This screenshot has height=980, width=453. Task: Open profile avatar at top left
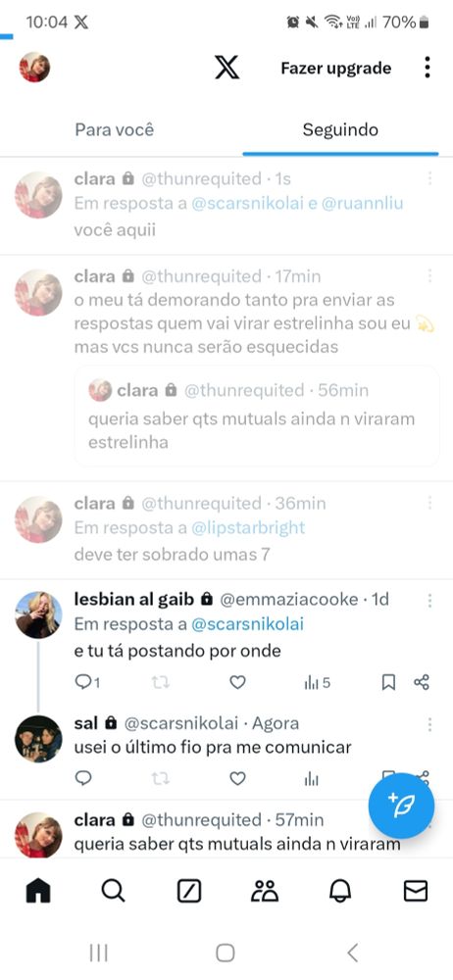coord(34,68)
